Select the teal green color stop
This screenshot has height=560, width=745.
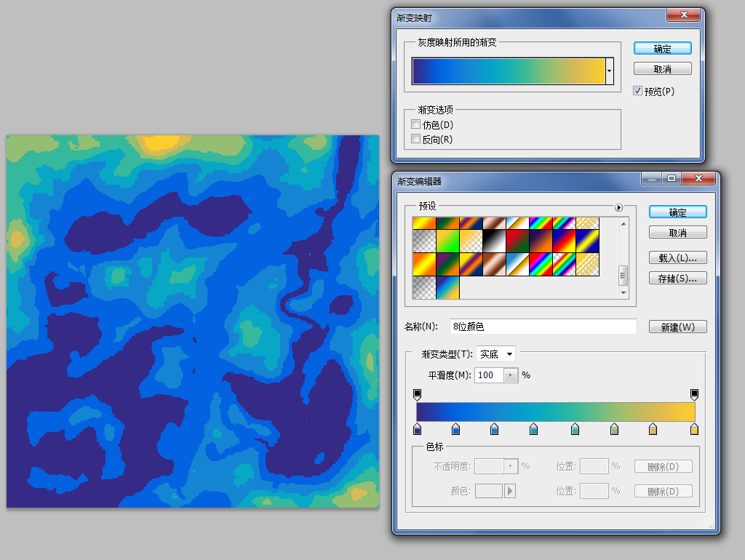pyautogui.click(x=575, y=429)
